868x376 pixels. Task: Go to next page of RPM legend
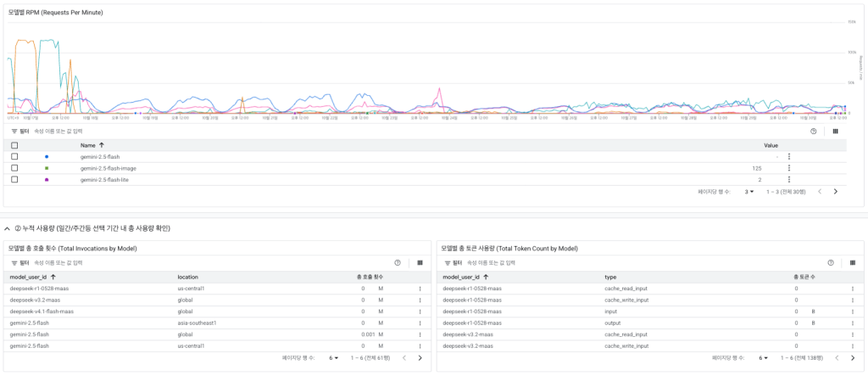[x=835, y=191]
